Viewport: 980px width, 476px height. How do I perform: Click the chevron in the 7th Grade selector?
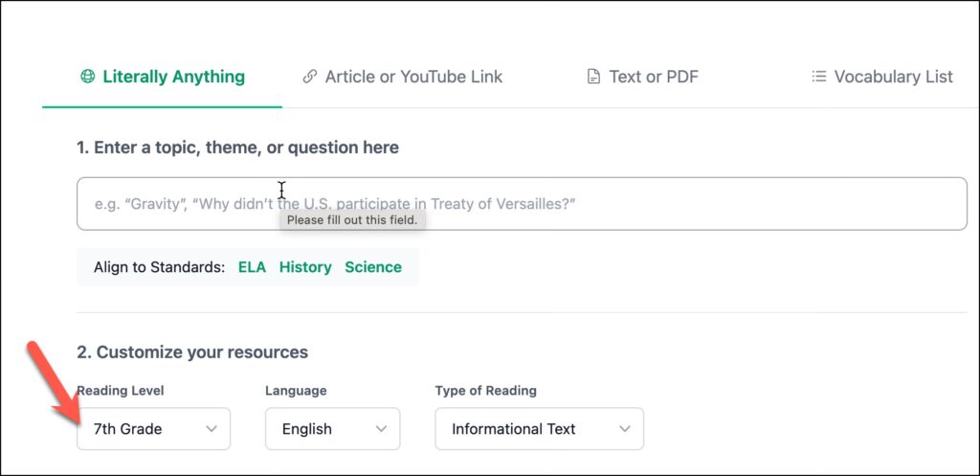[x=212, y=429]
